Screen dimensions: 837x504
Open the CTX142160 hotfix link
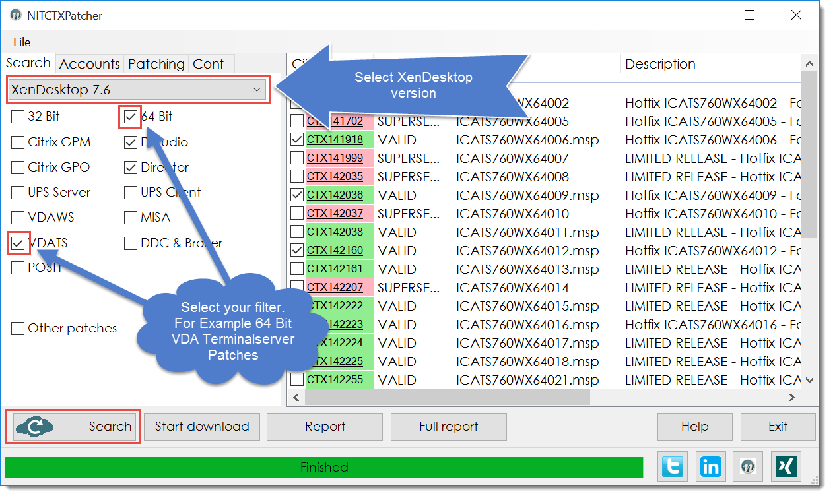click(335, 251)
